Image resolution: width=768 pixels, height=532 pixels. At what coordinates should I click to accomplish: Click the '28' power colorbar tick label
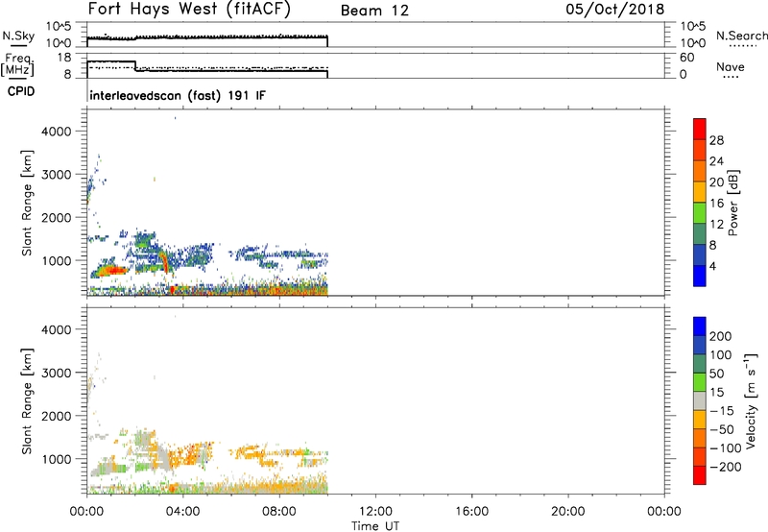[x=716, y=140]
